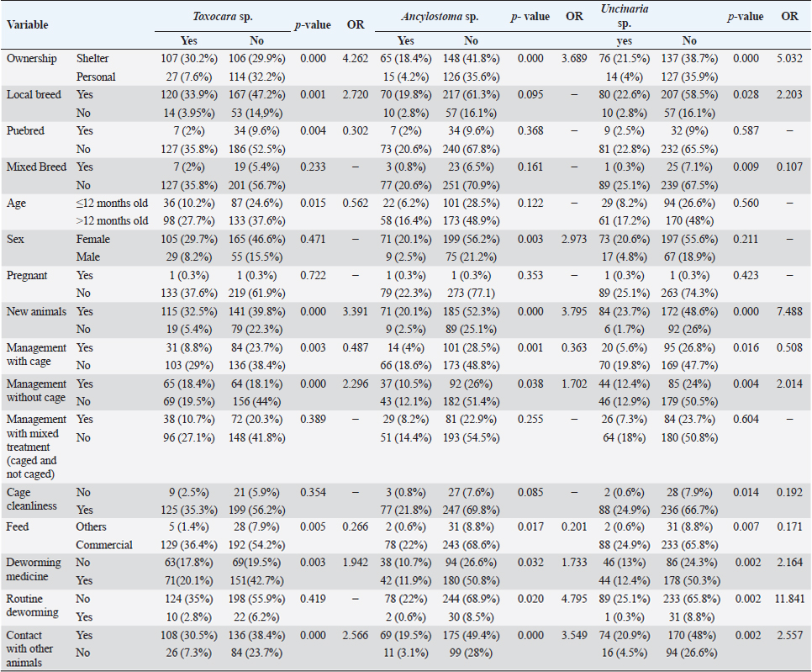812x672 pixels.
Task: Click the Puebred row label
Action: click(x=26, y=131)
